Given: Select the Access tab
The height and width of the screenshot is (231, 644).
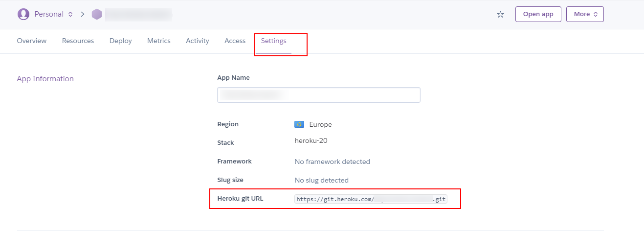Looking at the screenshot, I should click(235, 41).
